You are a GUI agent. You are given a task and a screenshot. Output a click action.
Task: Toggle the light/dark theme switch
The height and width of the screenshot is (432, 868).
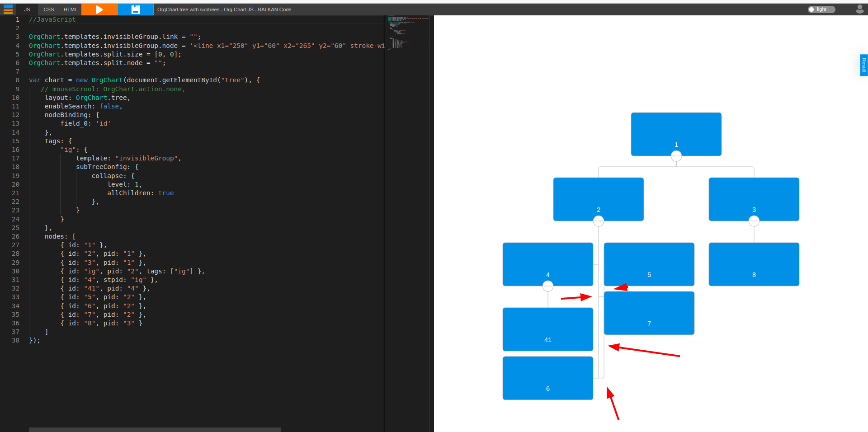click(x=821, y=9)
